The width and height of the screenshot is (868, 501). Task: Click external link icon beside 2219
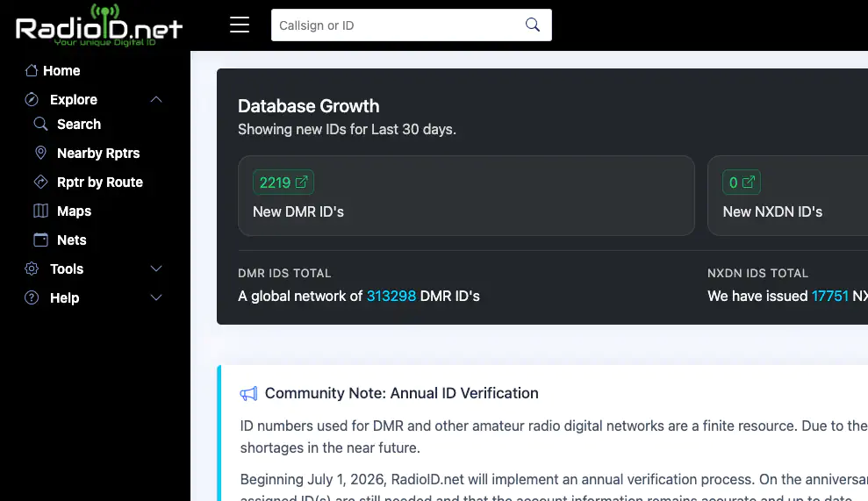[x=301, y=183]
